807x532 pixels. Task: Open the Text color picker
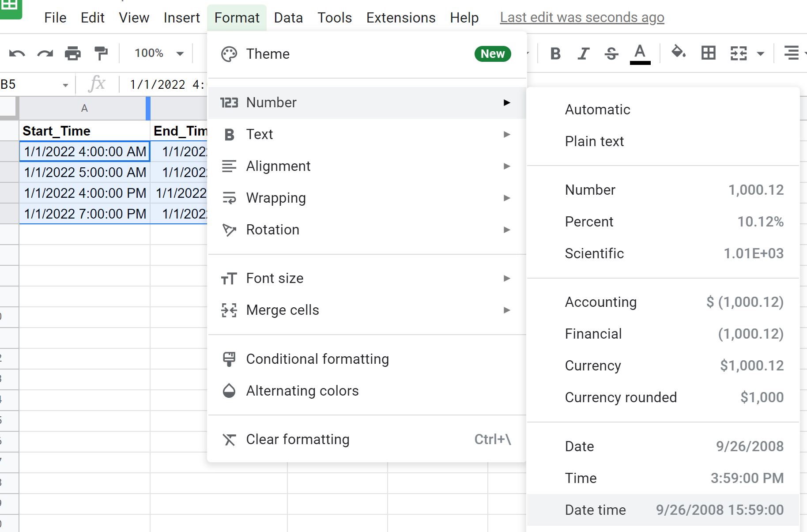point(640,54)
